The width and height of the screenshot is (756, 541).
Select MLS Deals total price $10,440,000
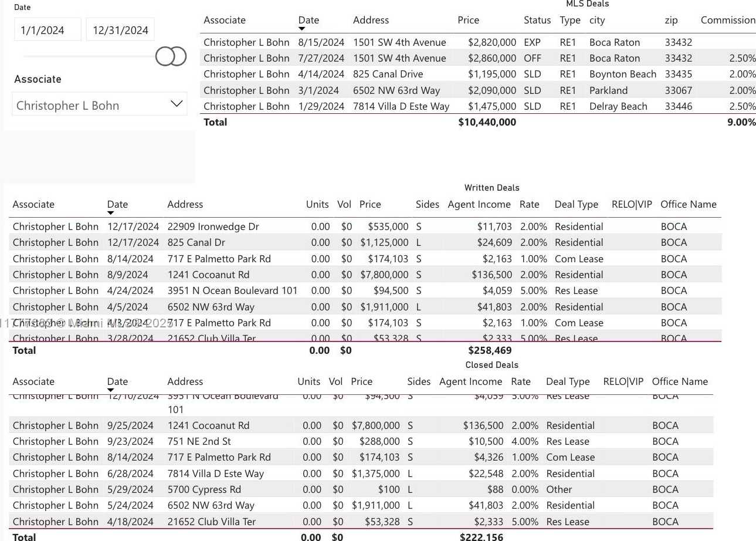click(x=487, y=122)
